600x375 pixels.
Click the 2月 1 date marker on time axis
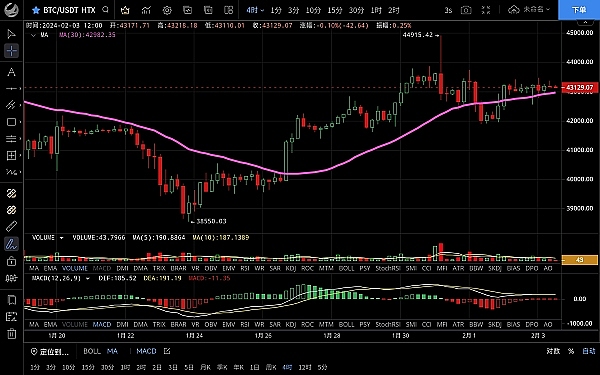pos(469,336)
